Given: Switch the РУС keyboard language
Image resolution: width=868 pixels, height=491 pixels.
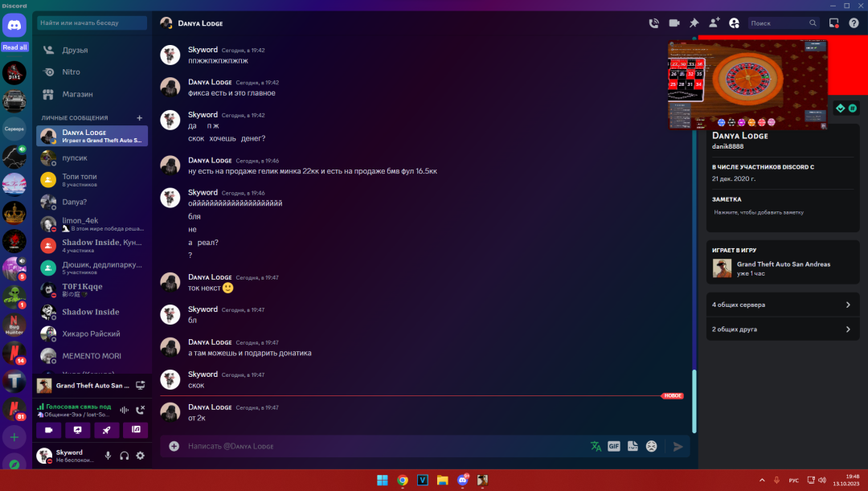Looking at the screenshot, I should [x=793, y=480].
